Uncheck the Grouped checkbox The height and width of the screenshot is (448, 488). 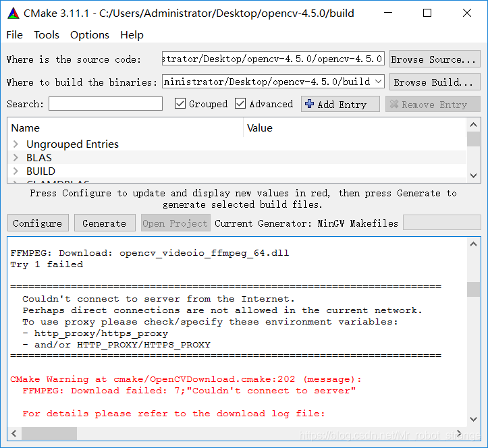(180, 104)
